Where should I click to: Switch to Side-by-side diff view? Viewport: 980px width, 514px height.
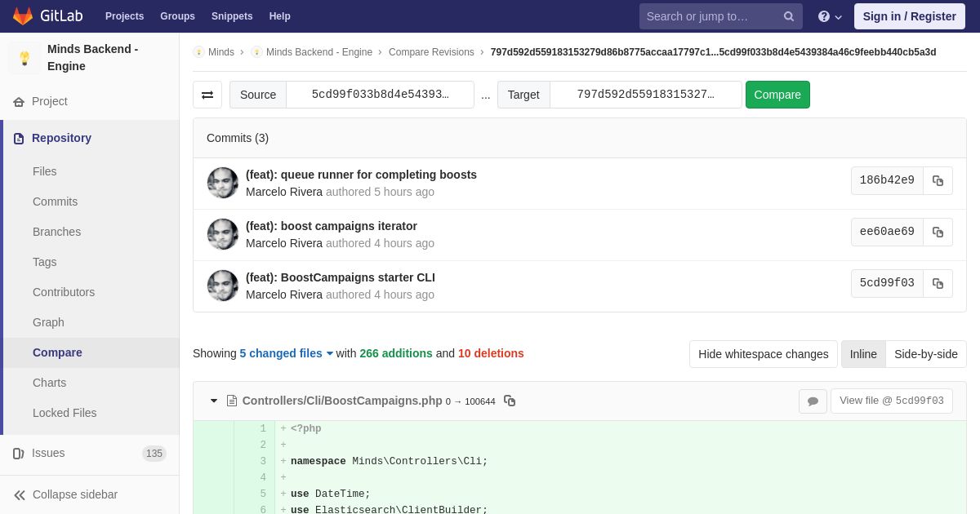pos(926,354)
